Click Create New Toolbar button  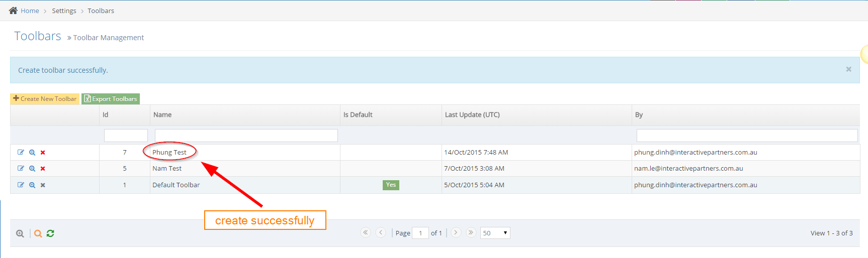tap(45, 99)
